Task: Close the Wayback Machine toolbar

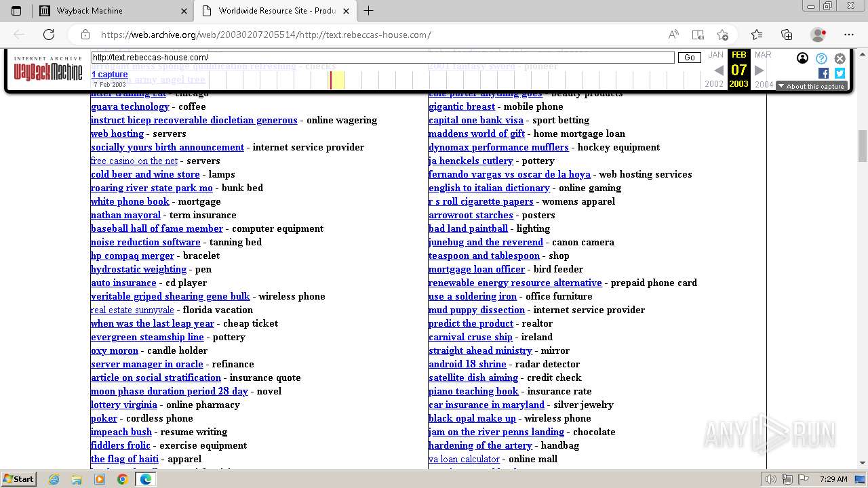Action: pyautogui.click(x=840, y=58)
